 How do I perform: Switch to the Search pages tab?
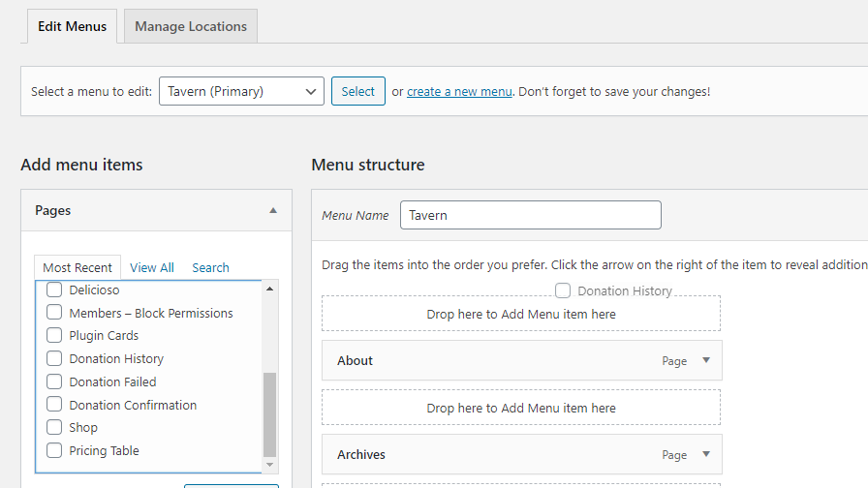coord(210,268)
